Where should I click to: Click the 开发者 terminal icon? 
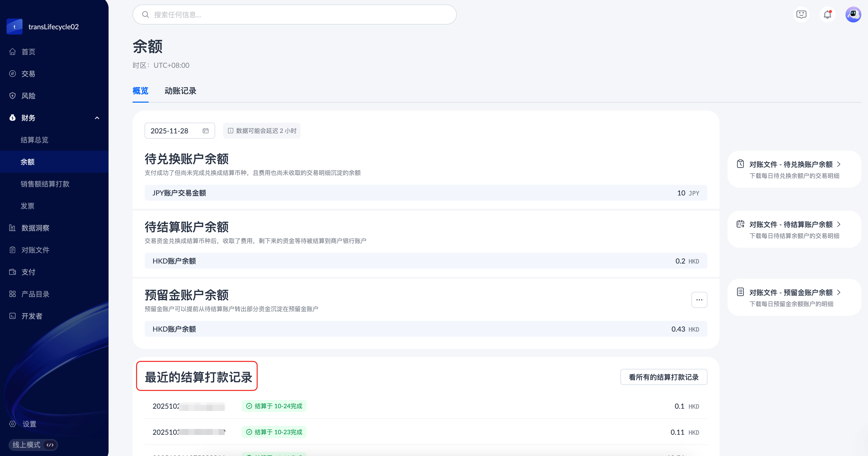coord(13,316)
